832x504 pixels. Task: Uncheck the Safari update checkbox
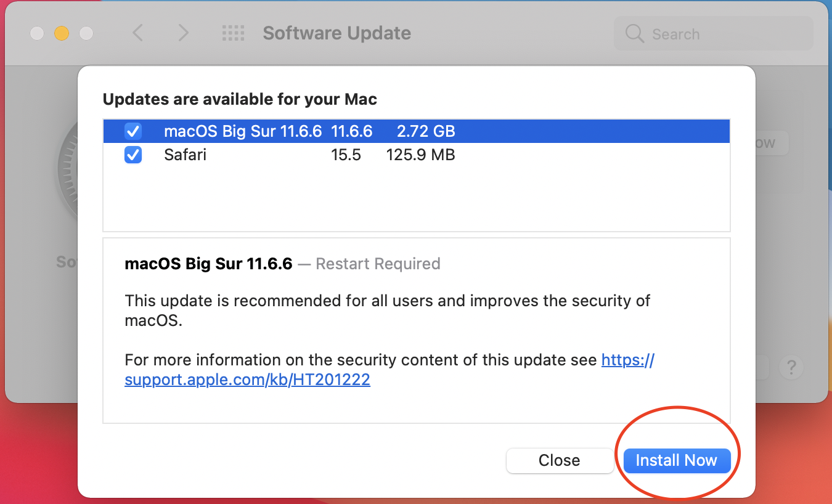click(133, 155)
